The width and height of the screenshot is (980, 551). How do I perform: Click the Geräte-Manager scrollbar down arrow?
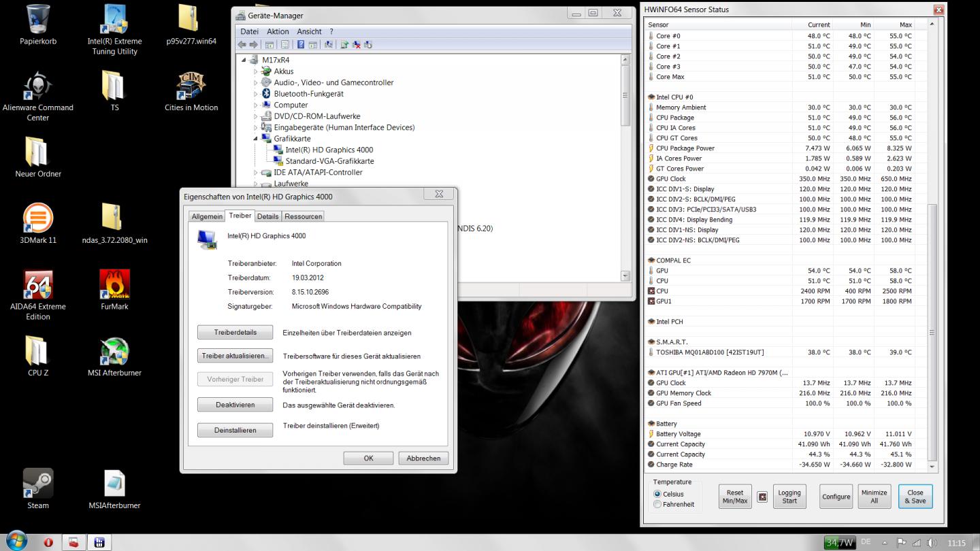(625, 276)
